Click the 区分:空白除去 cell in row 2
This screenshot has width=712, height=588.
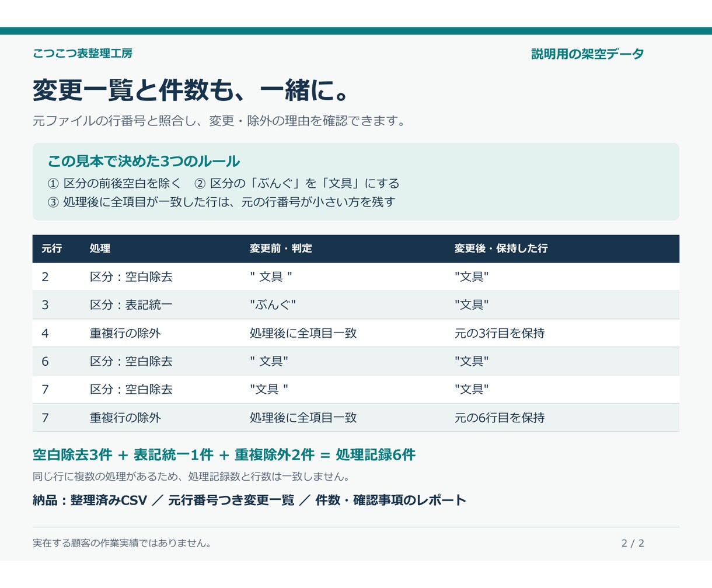[131, 277]
